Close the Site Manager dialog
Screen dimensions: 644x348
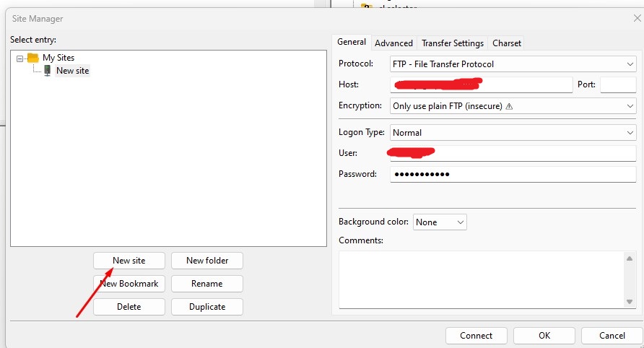[637, 19]
